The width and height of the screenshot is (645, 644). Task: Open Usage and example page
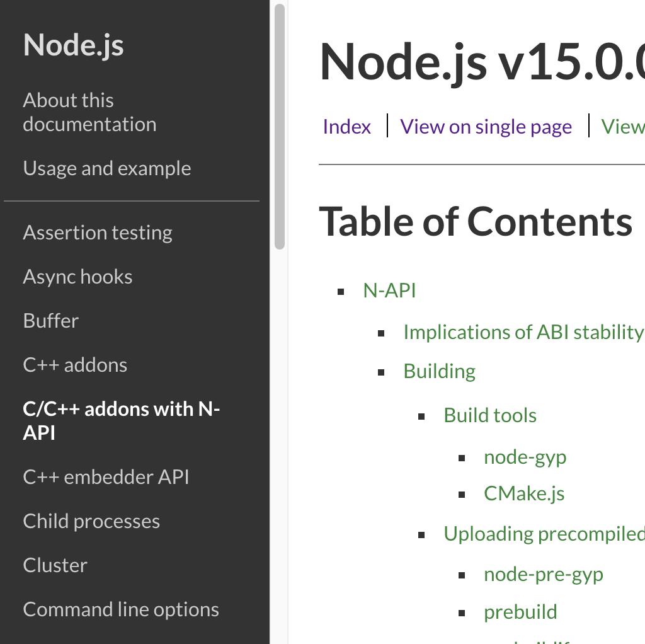point(107,169)
